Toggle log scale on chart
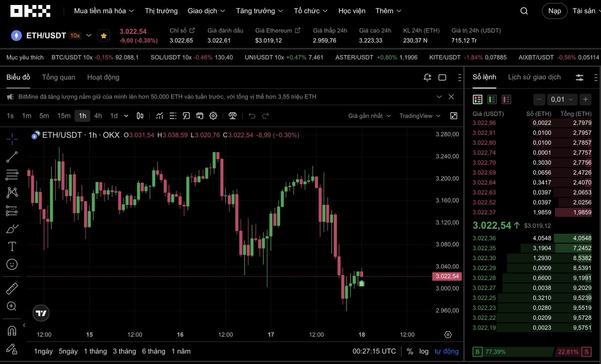Screen dimensions: 601x364 (x=424, y=351)
